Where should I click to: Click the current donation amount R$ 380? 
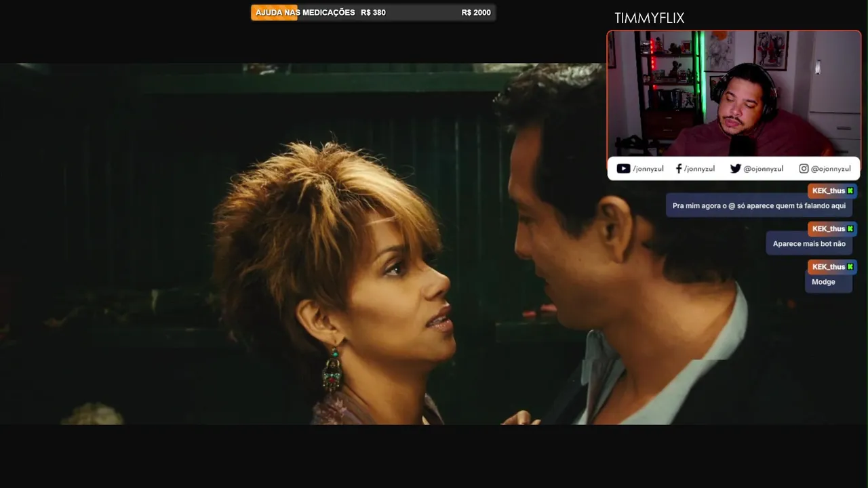[373, 13]
